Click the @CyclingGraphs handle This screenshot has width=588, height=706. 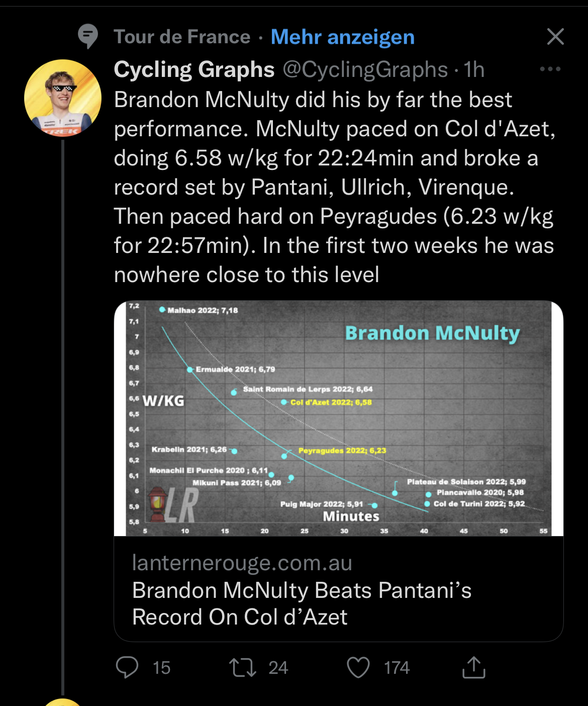[365, 69]
